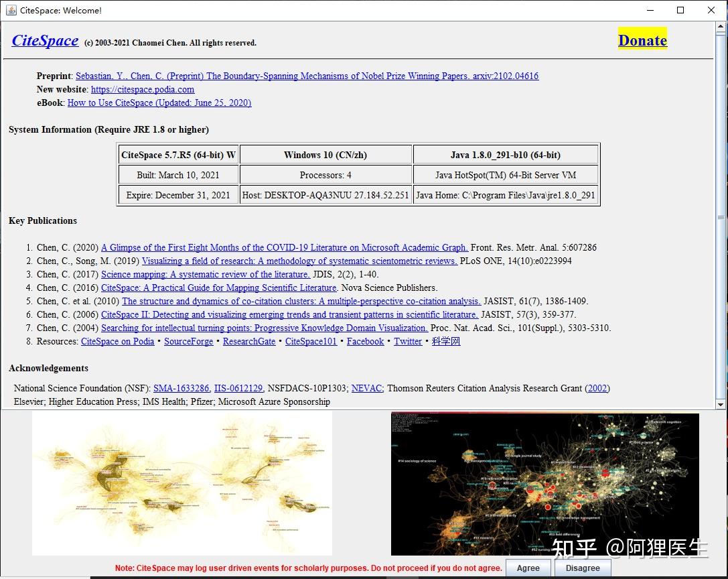The image size is (728, 579).
Task: Open the 科学网 resource link
Action: click(x=446, y=342)
